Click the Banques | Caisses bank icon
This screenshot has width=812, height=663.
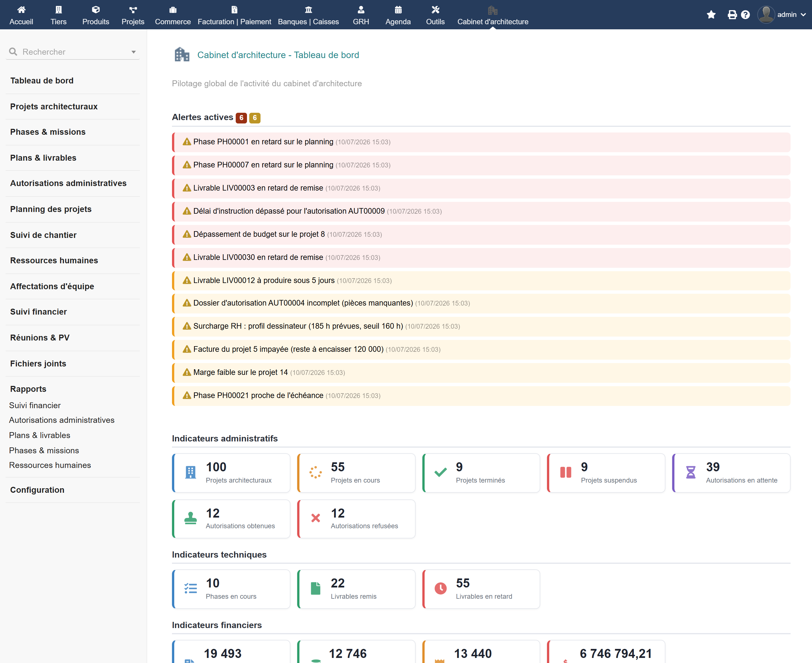308,10
